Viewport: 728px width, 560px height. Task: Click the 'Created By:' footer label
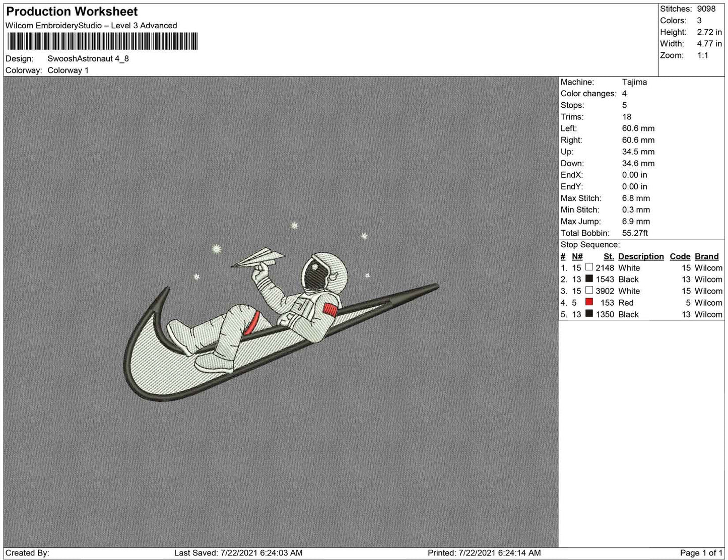click(x=27, y=553)
